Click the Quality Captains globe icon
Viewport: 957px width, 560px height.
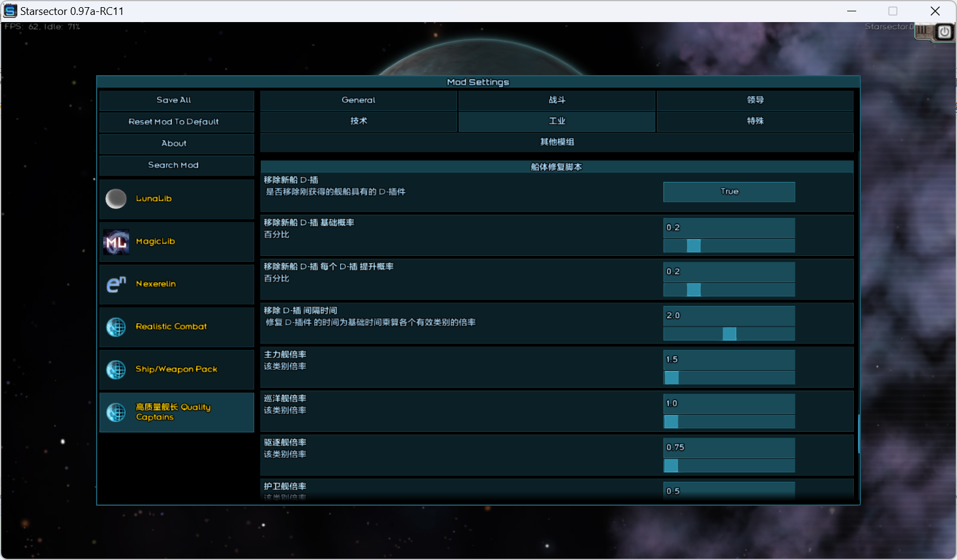coord(116,412)
